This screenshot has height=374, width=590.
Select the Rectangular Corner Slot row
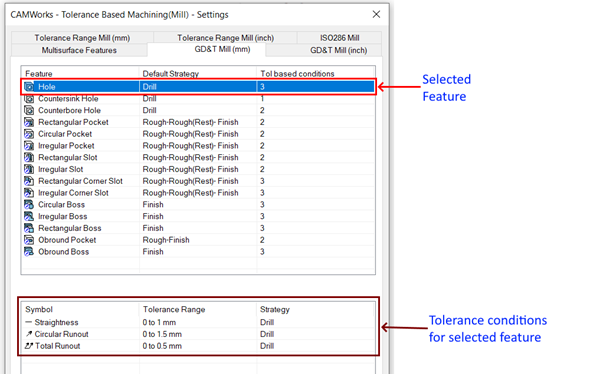(198, 181)
